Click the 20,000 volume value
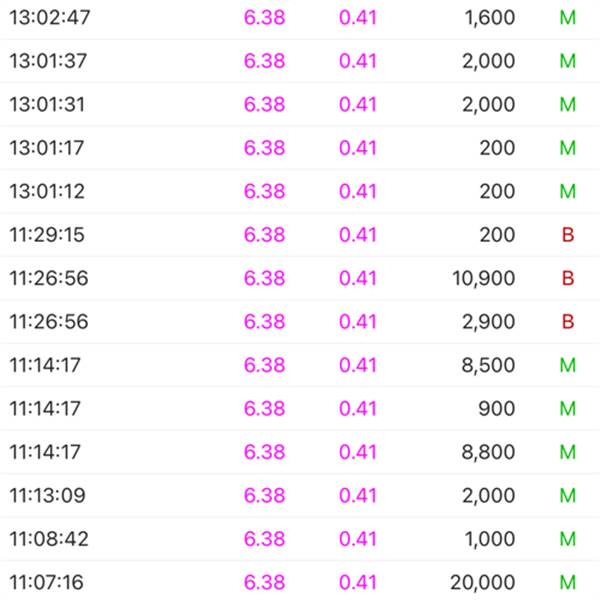The height and width of the screenshot is (600, 600). point(483,583)
